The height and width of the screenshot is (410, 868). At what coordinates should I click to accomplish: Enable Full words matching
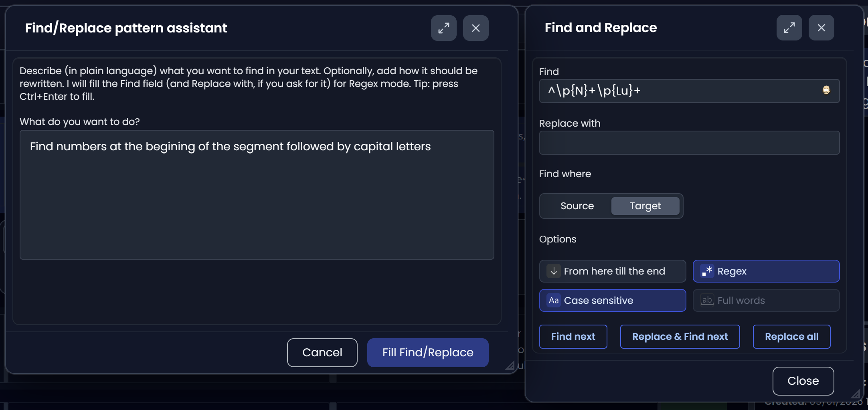point(766,300)
